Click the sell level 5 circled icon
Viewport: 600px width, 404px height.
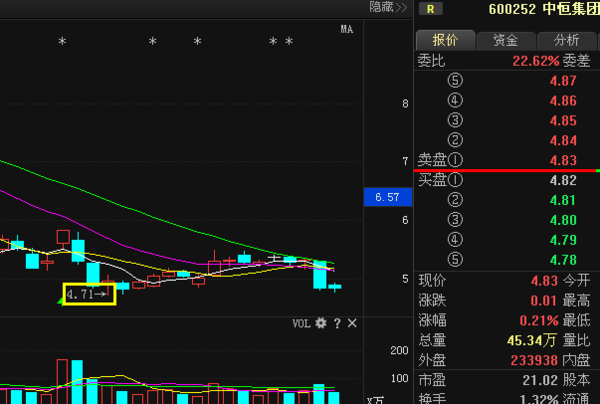pyautogui.click(x=455, y=80)
